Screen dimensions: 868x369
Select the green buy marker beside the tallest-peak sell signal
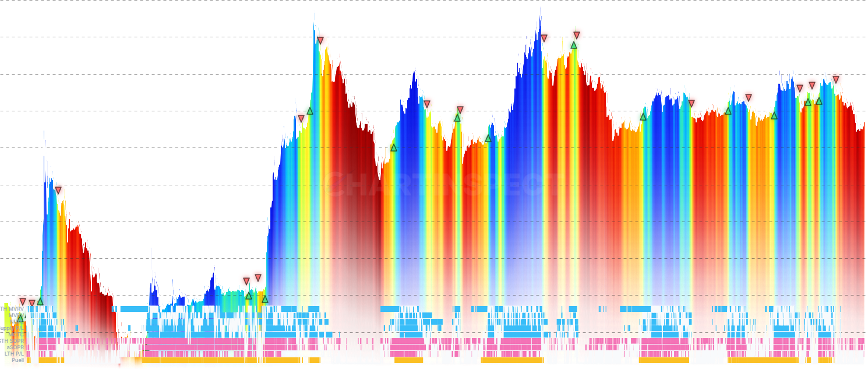(x=574, y=45)
